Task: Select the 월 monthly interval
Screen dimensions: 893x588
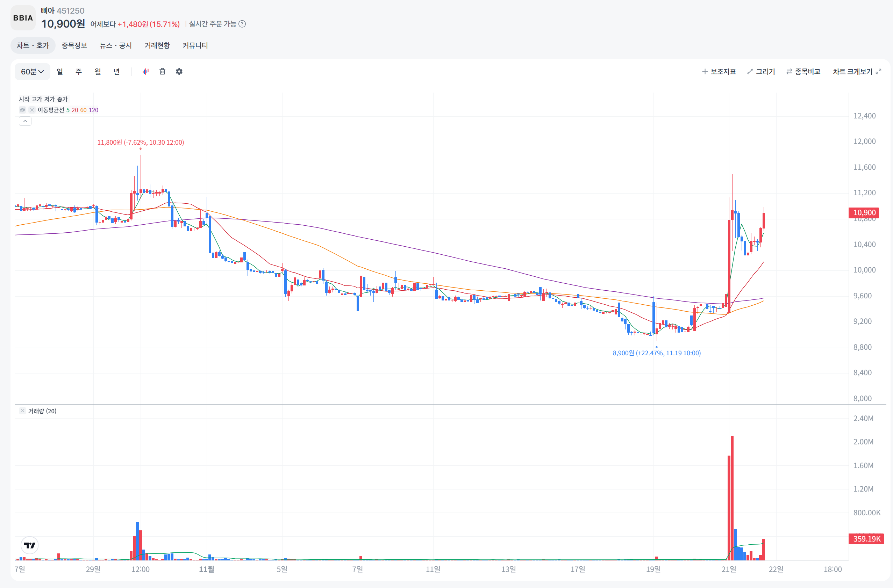Action: pyautogui.click(x=98, y=71)
